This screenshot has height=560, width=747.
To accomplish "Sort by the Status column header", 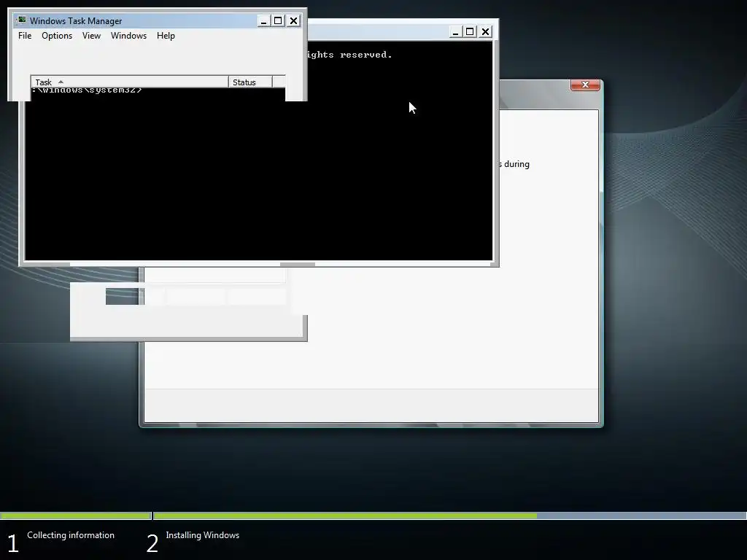I will point(250,82).
